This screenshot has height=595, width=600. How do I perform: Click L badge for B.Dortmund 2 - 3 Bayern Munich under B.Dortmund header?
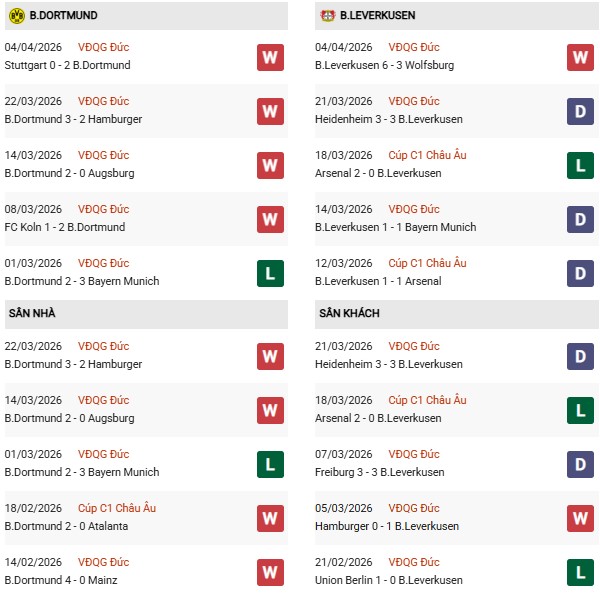click(x=270, y=273)
